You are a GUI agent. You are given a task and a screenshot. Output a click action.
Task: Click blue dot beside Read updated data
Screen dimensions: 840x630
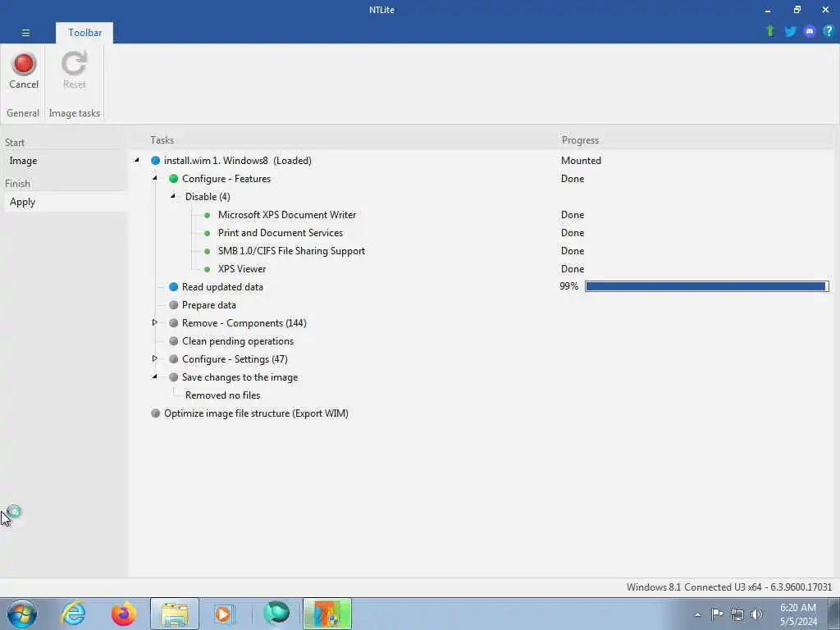pyautogui.click(x=174, y=286)
